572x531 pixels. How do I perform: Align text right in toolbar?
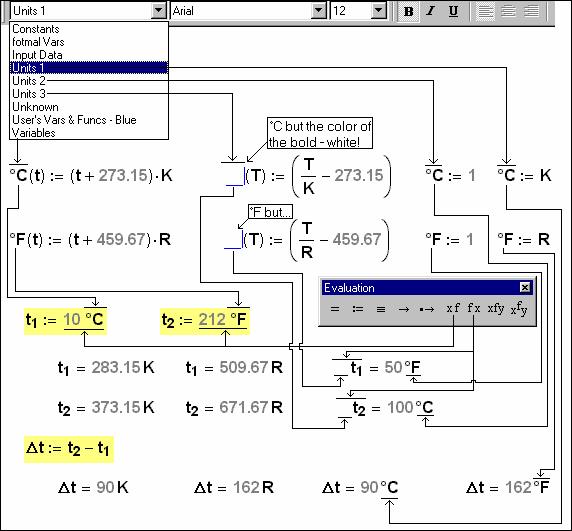(x=531, y=11)
